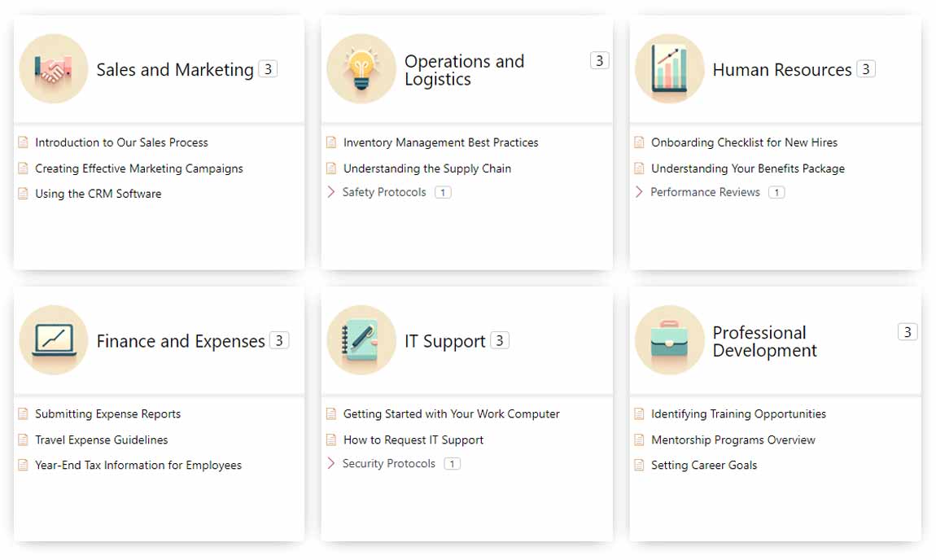Open Onboarding Checklist for New Hires
The width and height of the screenshot is (936, 560).
[x=744, y=142]
